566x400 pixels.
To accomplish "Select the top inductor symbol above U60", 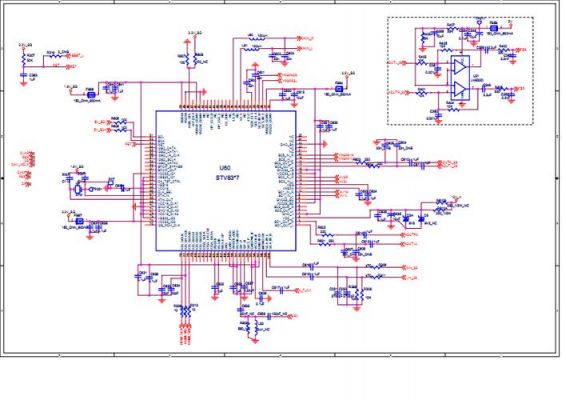I will (257, 38).
